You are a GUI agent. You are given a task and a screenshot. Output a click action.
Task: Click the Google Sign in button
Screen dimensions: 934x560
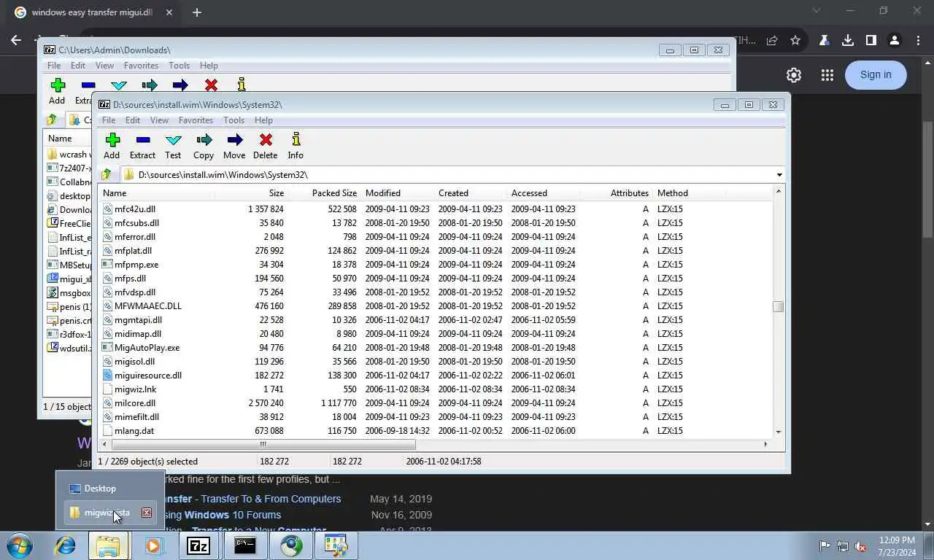876,74
